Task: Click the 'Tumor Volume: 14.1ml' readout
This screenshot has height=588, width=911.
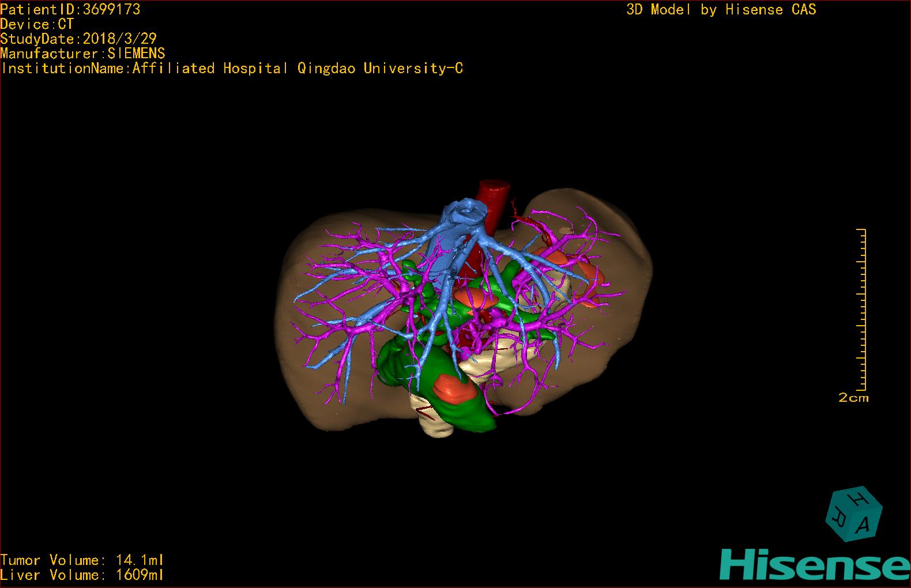Action: pos(82,560)
